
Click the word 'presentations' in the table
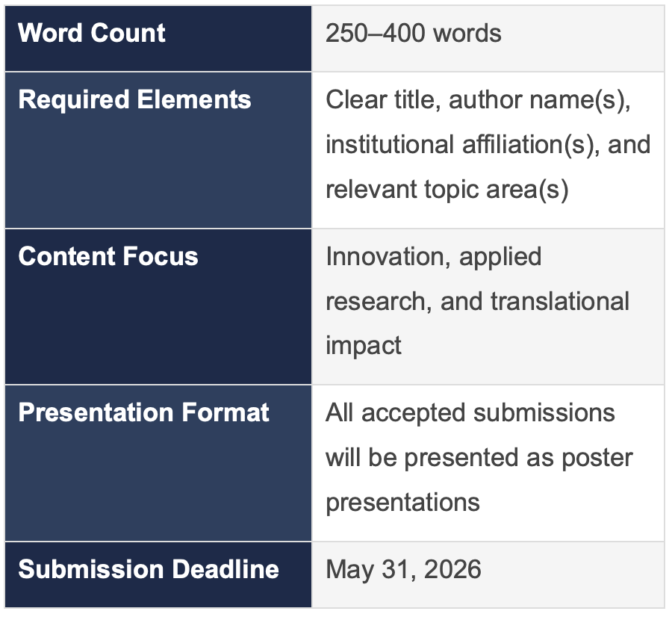(x=402, y=502)
